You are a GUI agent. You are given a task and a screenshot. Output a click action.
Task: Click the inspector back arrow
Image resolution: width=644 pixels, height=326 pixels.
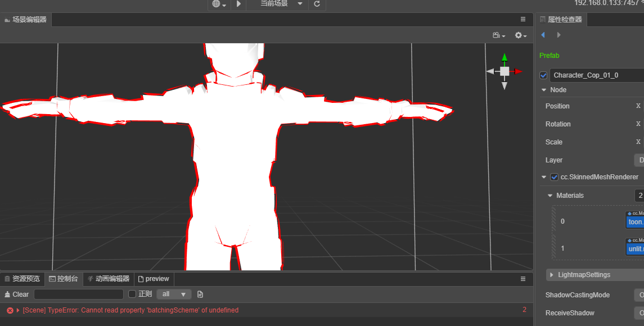pyautogui.click(x=543, y=35)
